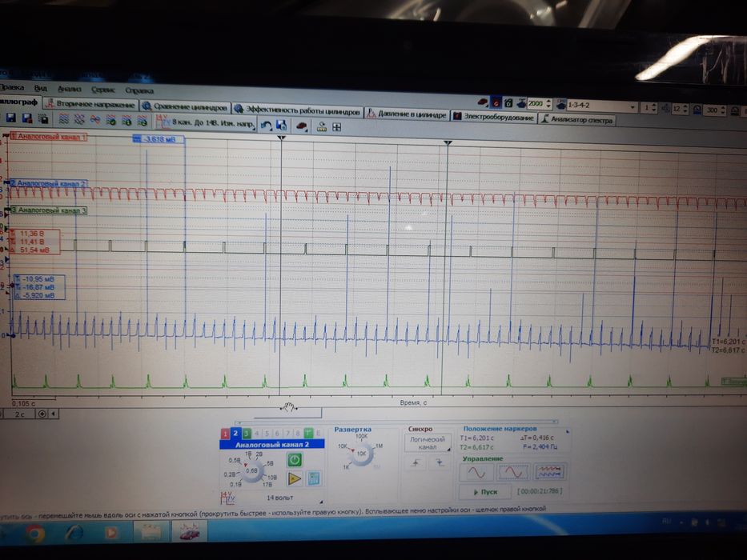Click the padlock icon in top-right toolbar
The height and width of the screenshot is (560, 747).
coord(508,103)
